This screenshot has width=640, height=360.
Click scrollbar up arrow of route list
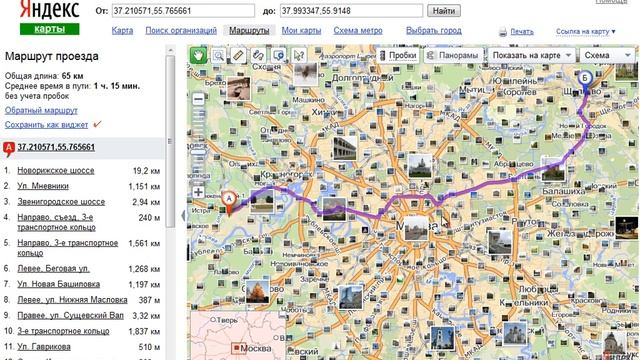(x=170, y=50)
